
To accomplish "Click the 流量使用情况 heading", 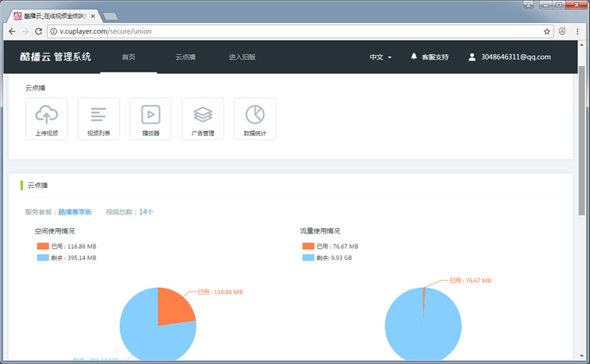I will [x=320, y=231].
